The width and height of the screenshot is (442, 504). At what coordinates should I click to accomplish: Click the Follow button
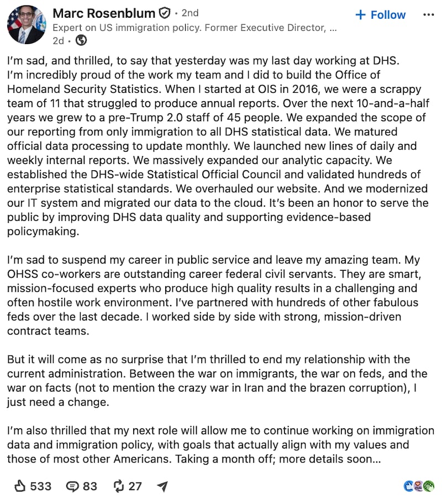click(380, 15)
